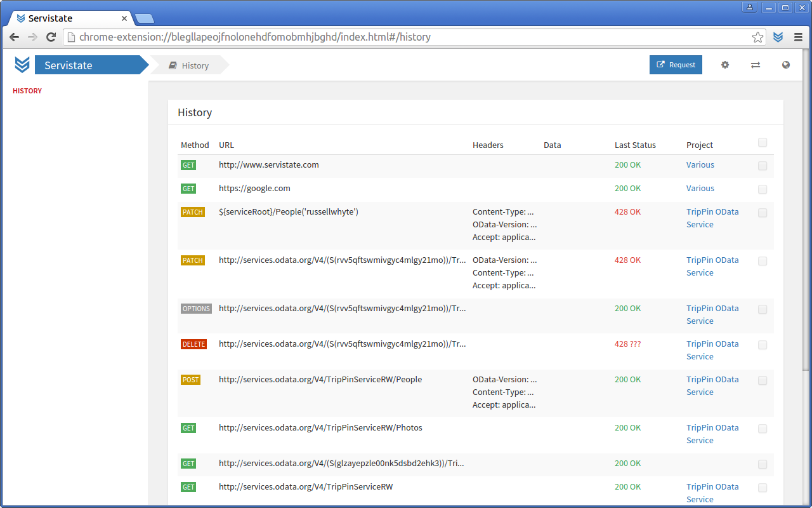Screen dimensions: 812x508
Task: Reload the page with the refresh icon
Action: (51, 37)
